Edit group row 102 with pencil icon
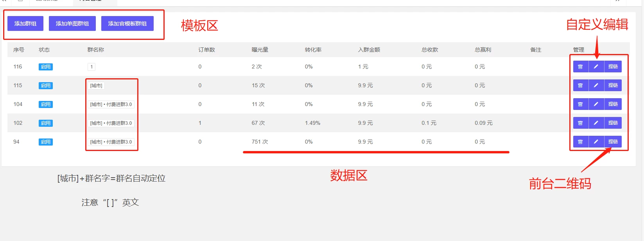 coord(596,123)
